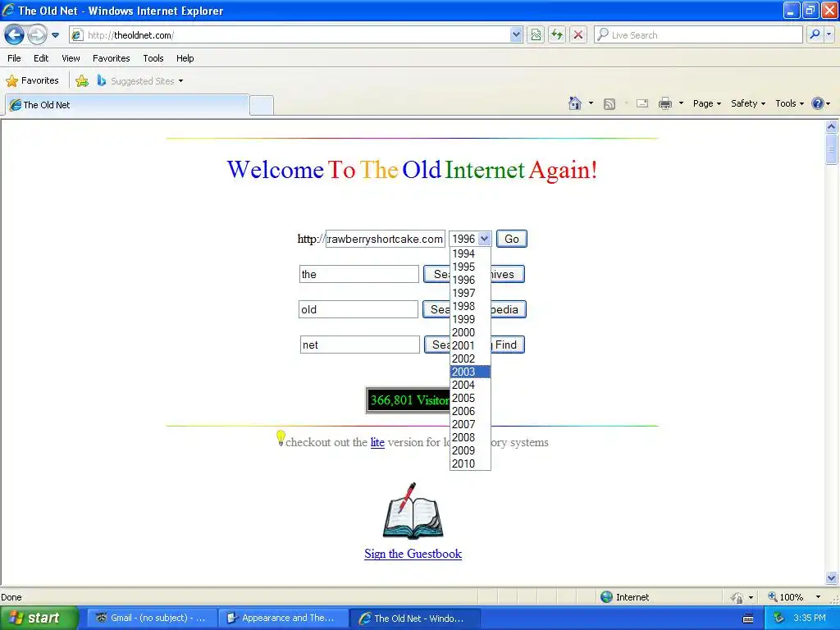The width and height of the screenshot is (840, 630).
Task: Select 1994 from the year list
Action: (470, 253)
